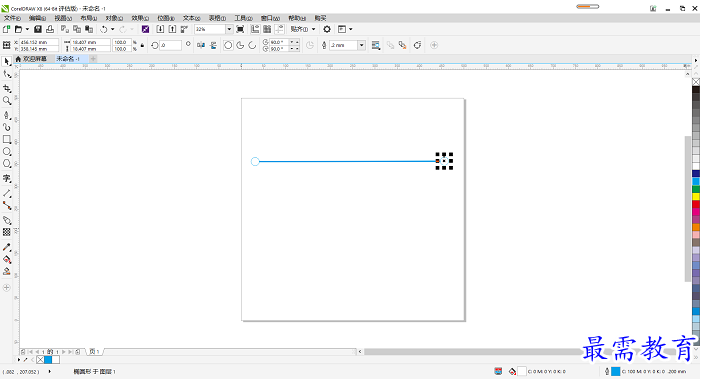Switch to the Welcome Screen tab
Viewport: 704px width, 380px height.
point(31,59)
